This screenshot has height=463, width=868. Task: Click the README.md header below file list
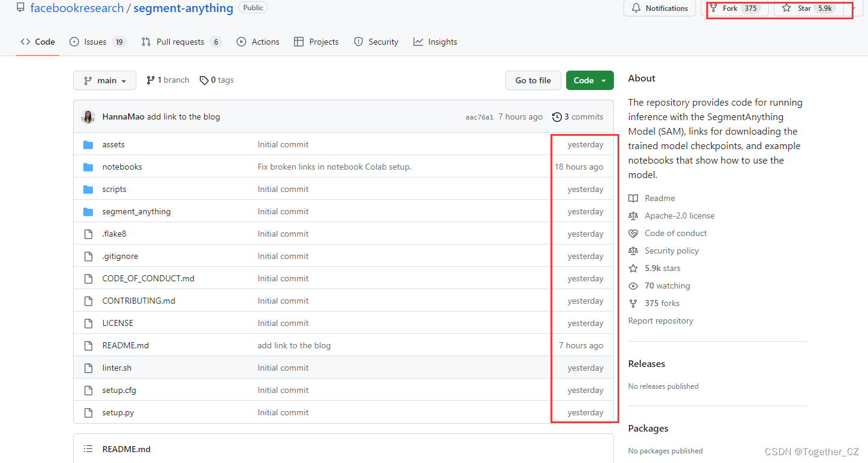[x=126, y=449]
